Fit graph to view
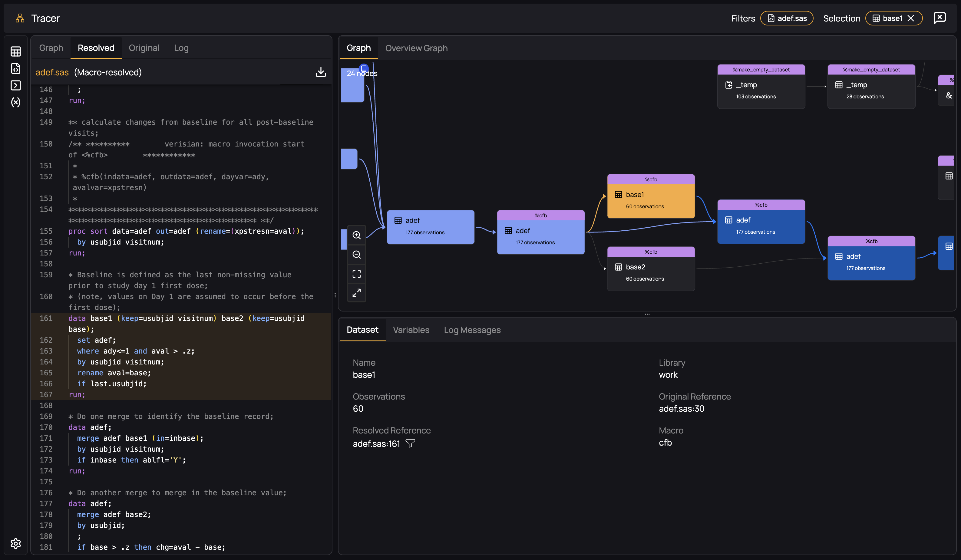The image size is (961, 560). (357, 274)
